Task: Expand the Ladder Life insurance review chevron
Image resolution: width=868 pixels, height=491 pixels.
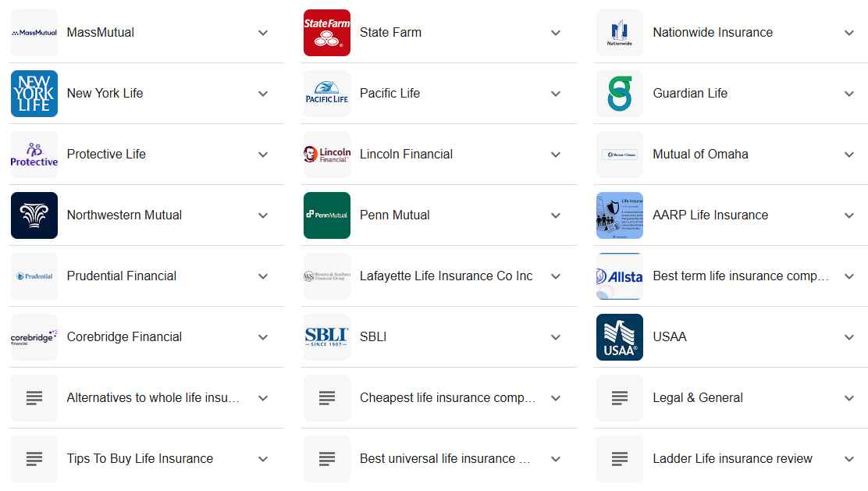Action: pyautogui.click(x=849, y=459)
